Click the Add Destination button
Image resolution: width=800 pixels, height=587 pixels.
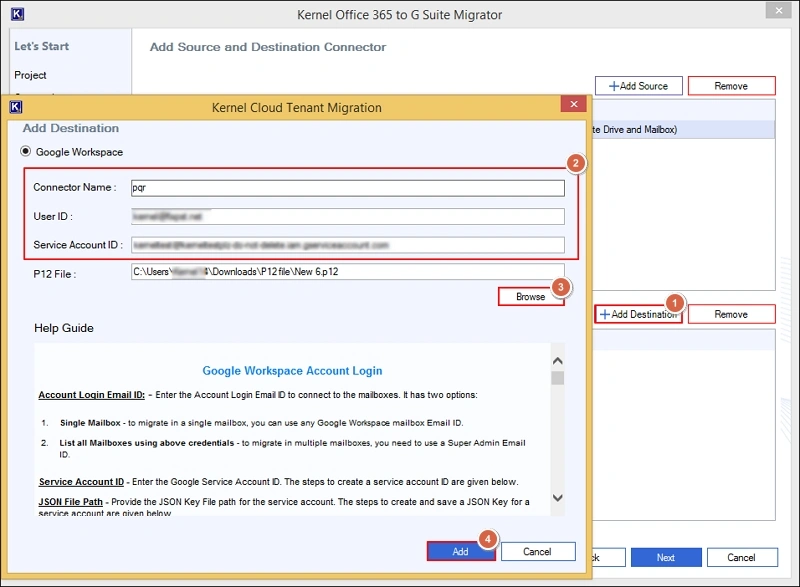click(638, 314)
